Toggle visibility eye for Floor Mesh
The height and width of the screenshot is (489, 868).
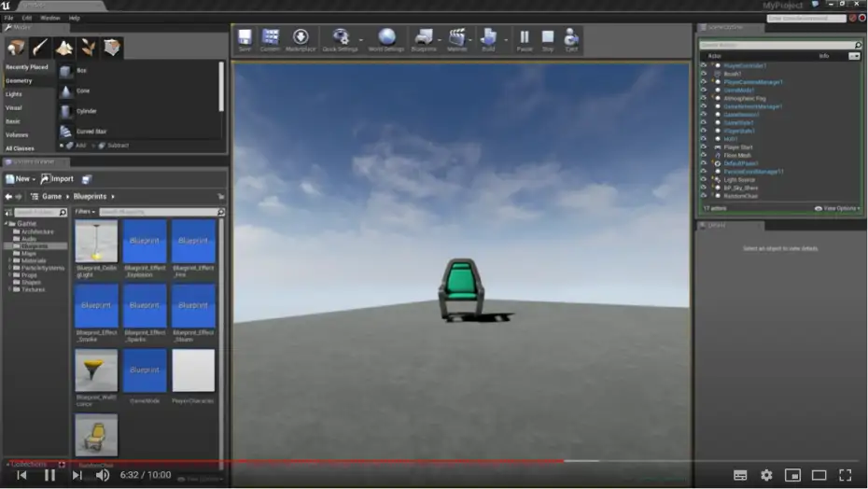(x=704, y=155)
